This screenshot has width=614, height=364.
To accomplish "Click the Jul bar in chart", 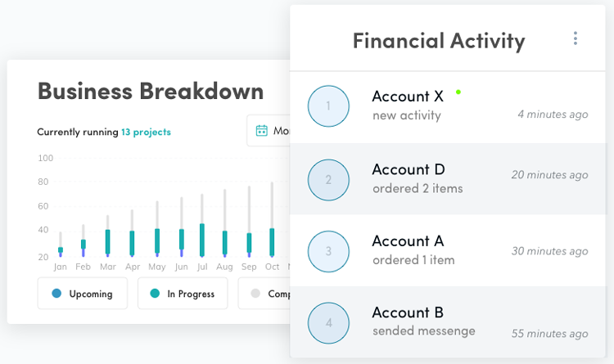I will tap(202, 226).
